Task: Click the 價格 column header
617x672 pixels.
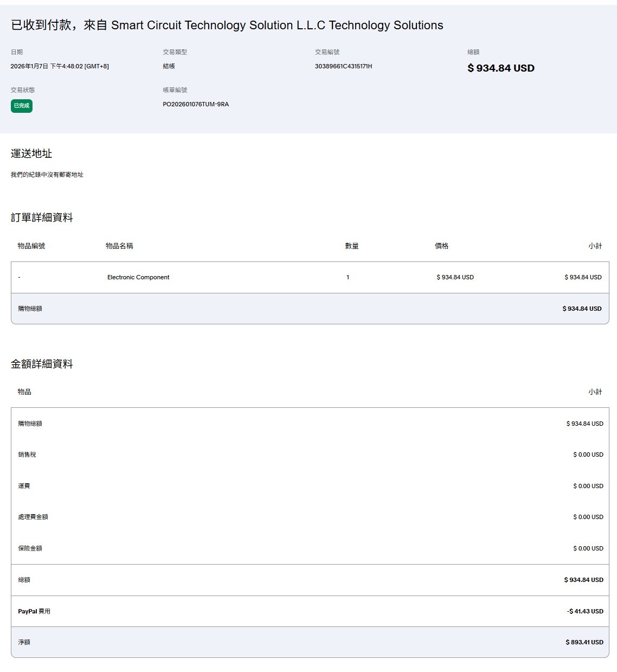Action: [x=441, y=246]
